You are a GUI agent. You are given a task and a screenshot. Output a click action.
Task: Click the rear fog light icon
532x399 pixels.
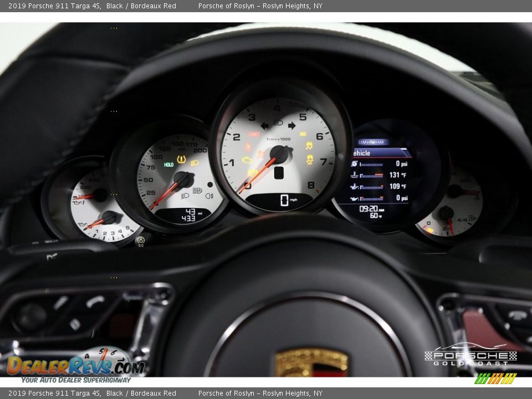pos(209,196)
